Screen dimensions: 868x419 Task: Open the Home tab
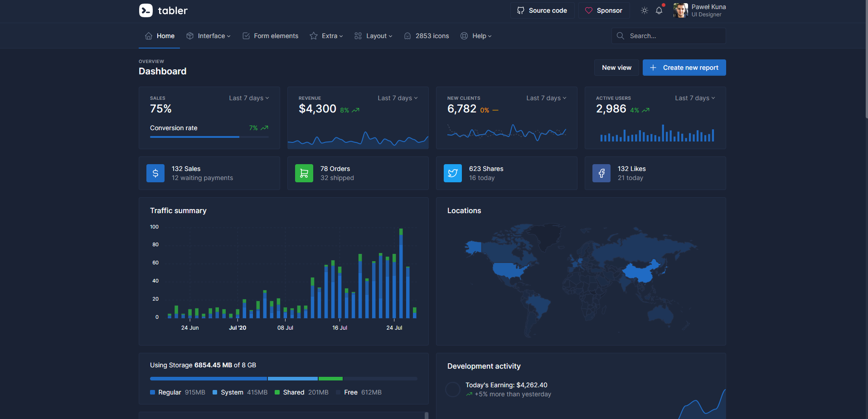[160, 36]
